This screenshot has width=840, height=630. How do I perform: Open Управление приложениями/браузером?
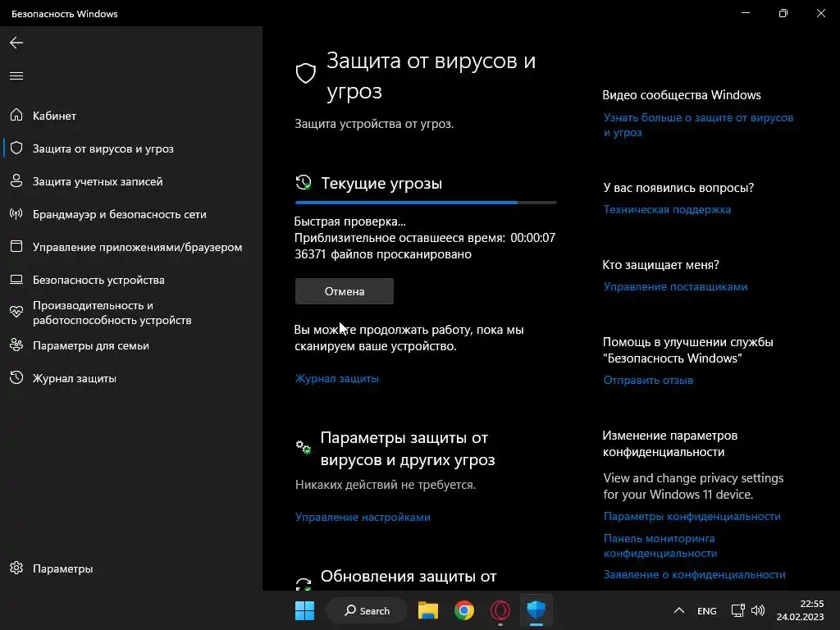[131, 247]
